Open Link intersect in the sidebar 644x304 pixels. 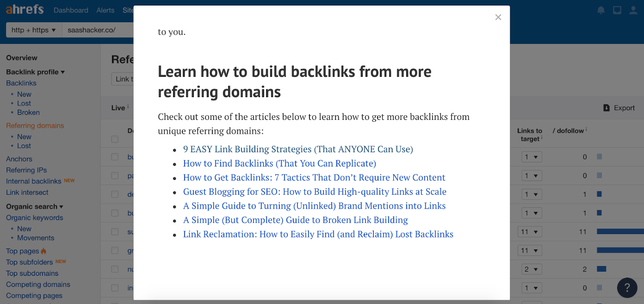pyautogui.click(x=27, y=192)
